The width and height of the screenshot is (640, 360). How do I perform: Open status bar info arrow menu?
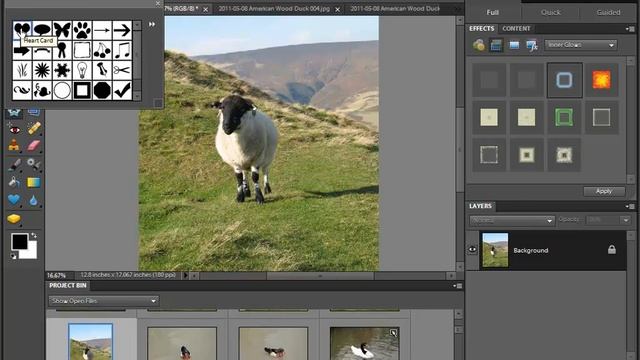point(185,276)
